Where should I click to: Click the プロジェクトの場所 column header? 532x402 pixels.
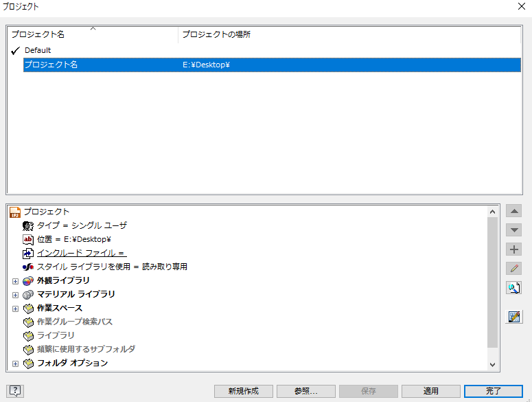point(349,34)
